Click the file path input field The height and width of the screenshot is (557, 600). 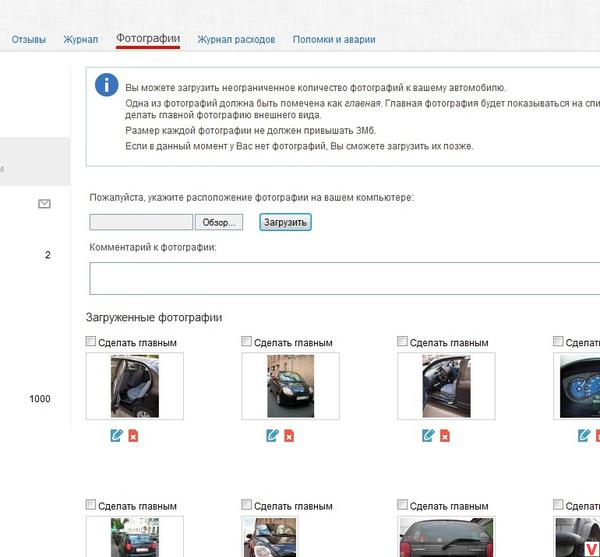point(141,222)
